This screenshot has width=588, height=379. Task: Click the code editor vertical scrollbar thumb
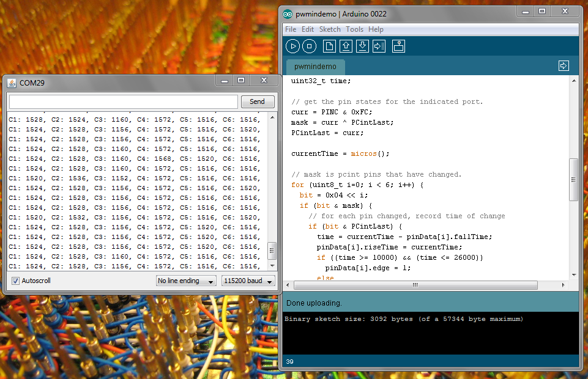click(573, 180)
